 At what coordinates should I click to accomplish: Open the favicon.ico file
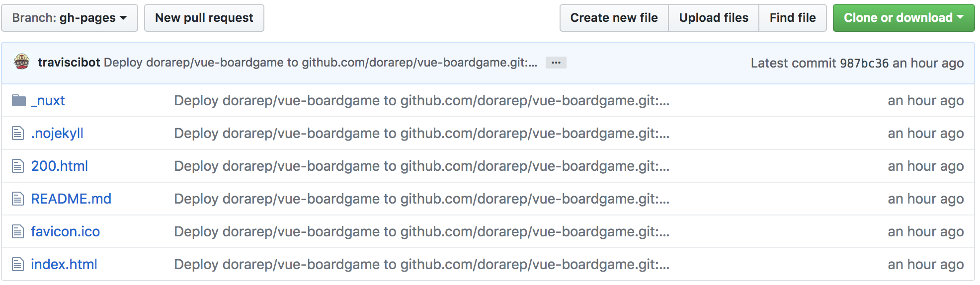click(x=65, y=231)
